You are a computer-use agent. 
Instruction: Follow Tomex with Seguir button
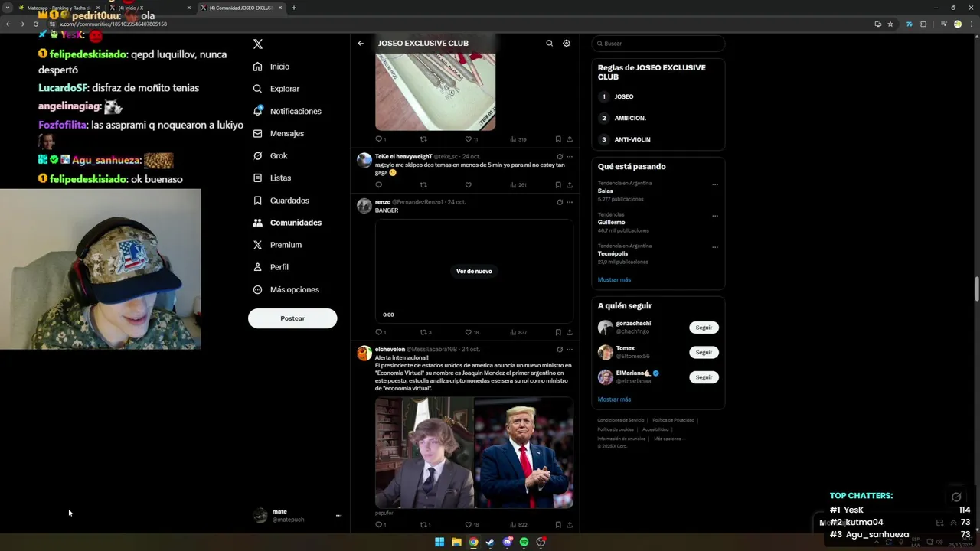click(x=704, y=352)
